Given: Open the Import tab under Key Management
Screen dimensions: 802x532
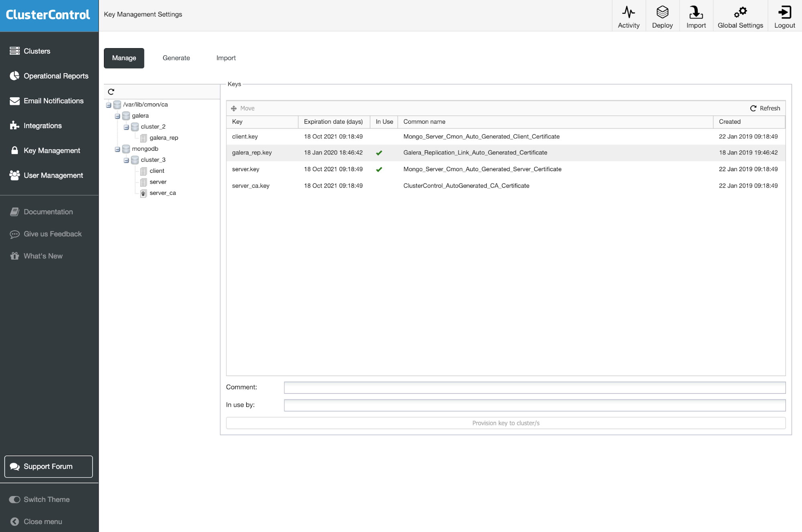Looking at the screenshot, I should click(226, 58).
